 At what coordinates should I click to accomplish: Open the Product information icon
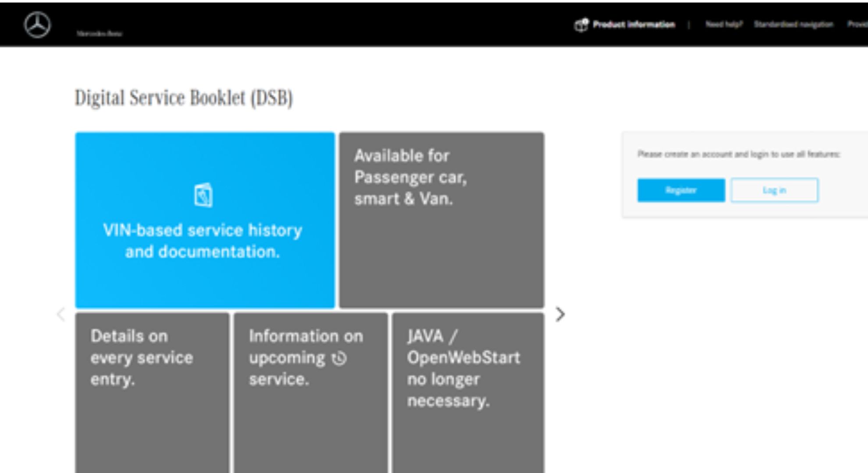click(581, 25)
